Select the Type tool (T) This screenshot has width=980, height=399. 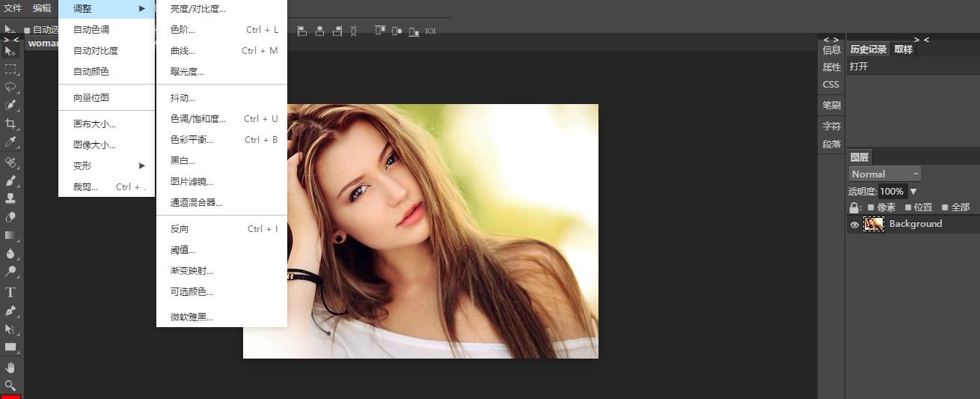coord(10,292)
